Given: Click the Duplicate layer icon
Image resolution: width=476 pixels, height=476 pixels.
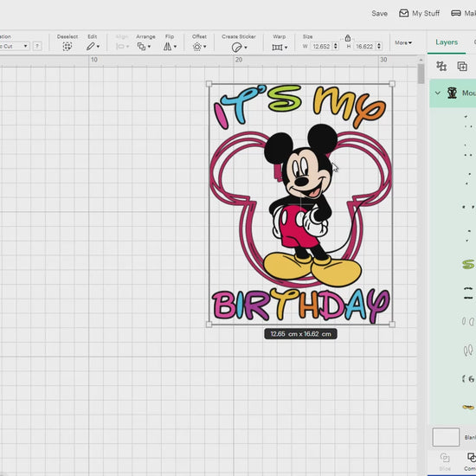Looking at the screenshot, I should click(x=462, y=66).
